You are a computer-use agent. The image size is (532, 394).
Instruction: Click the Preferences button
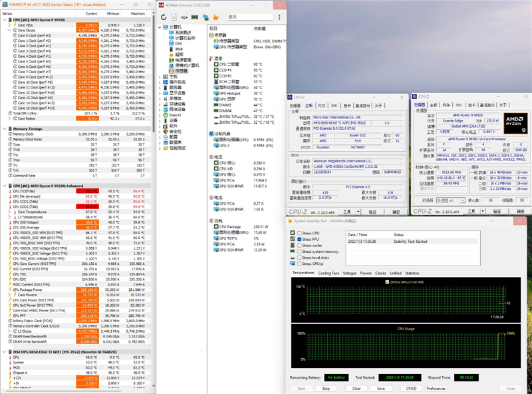coord(436,388)
